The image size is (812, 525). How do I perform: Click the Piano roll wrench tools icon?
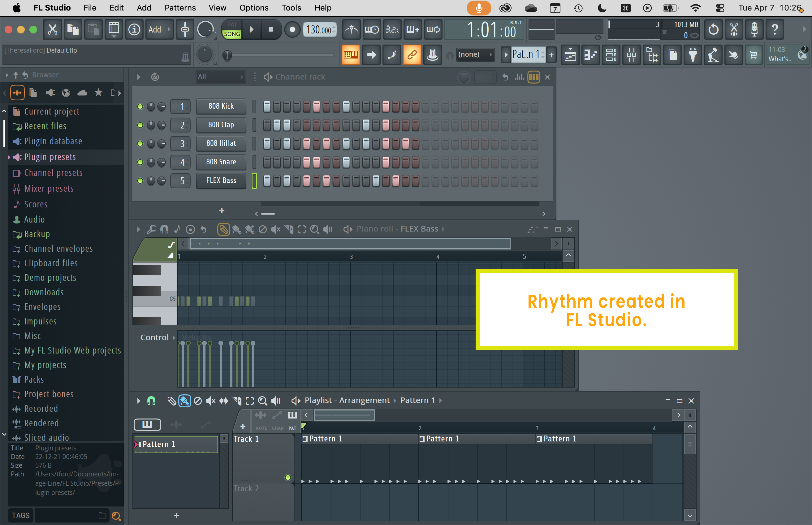click(x=151, y=229)
